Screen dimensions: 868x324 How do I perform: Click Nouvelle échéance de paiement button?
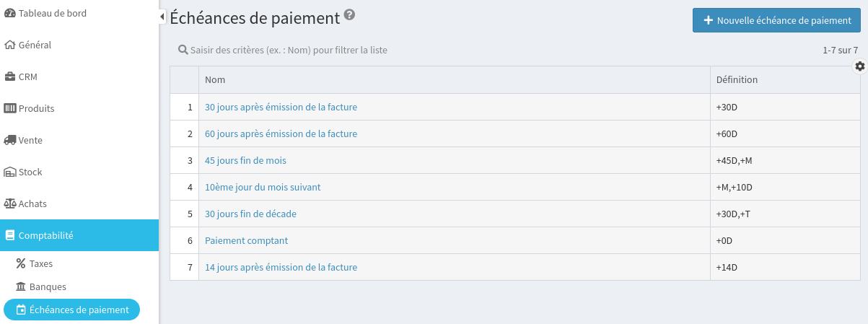(x=776, y=21)
